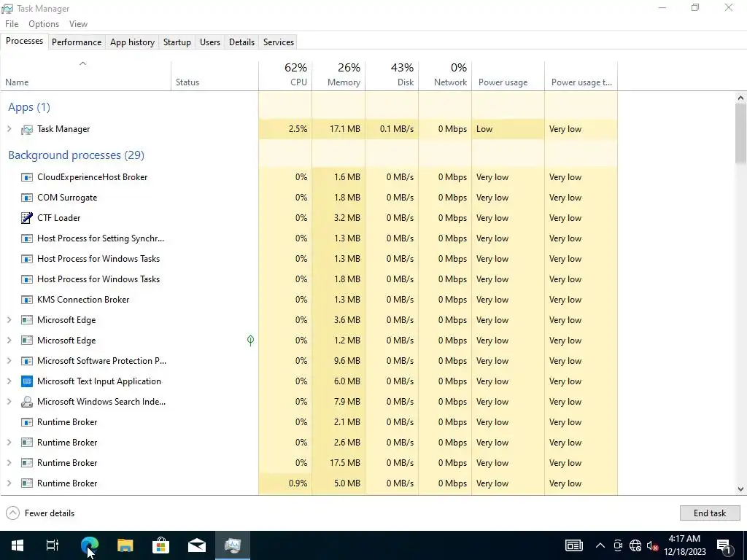Click the muted volume tray icon

[x=652, y=545]
